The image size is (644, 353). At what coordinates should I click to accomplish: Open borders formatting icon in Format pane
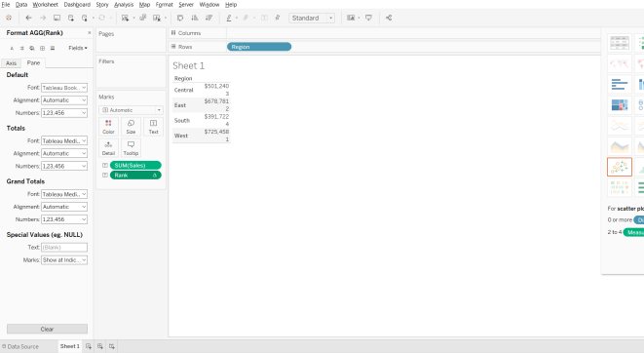click(42, 48)
